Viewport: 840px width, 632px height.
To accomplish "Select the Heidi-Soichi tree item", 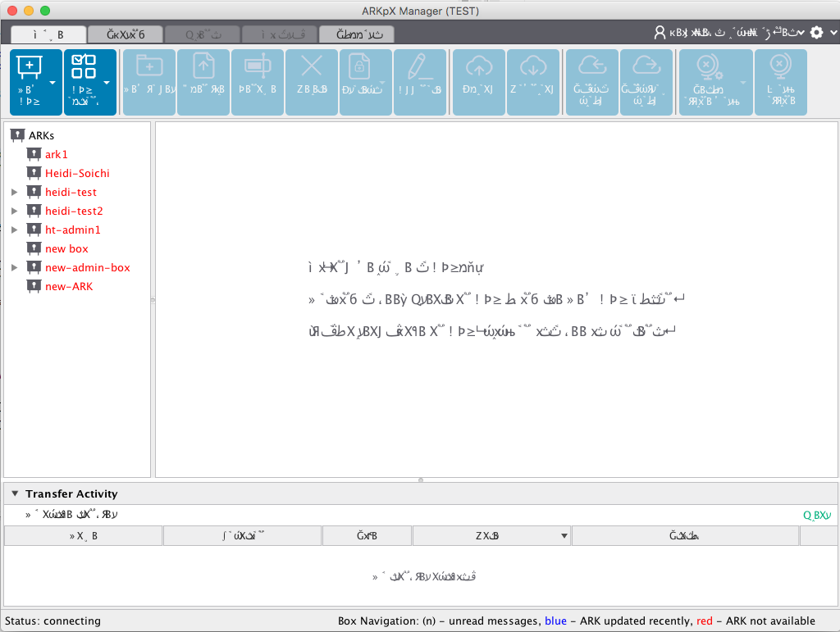I will pyautogui.click(x=77, y=173).
